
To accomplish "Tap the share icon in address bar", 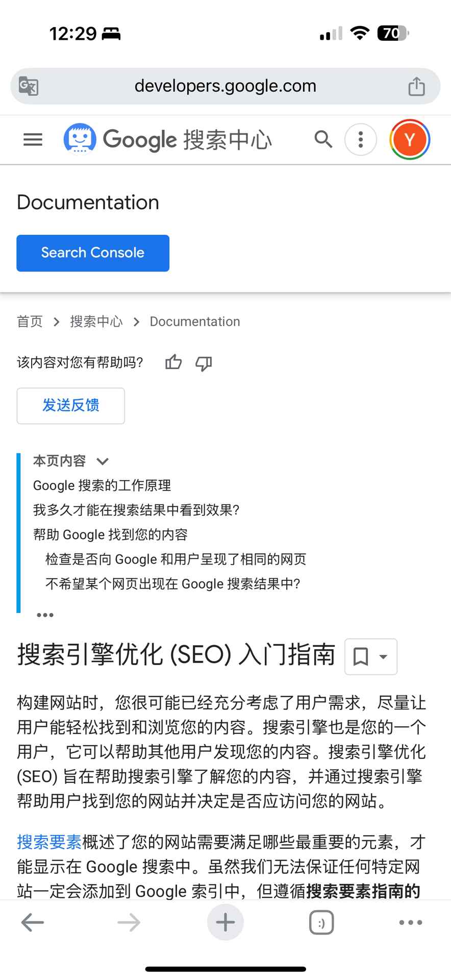I will click(x=416, y=86).
